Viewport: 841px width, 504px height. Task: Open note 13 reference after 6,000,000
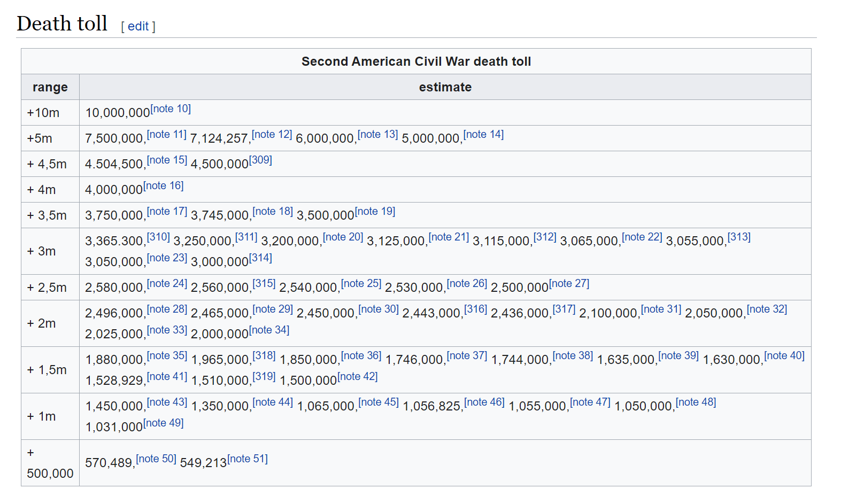tap(378, 134)
